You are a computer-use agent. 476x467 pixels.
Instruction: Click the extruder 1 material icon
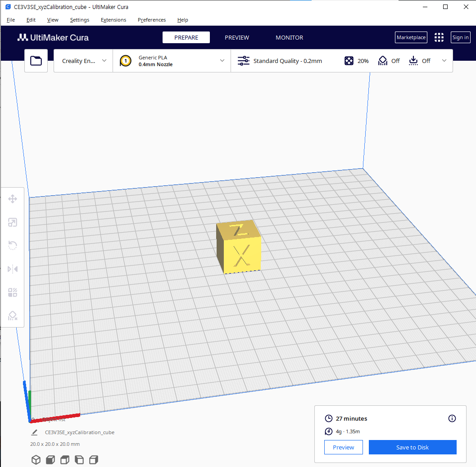point(125,61)
